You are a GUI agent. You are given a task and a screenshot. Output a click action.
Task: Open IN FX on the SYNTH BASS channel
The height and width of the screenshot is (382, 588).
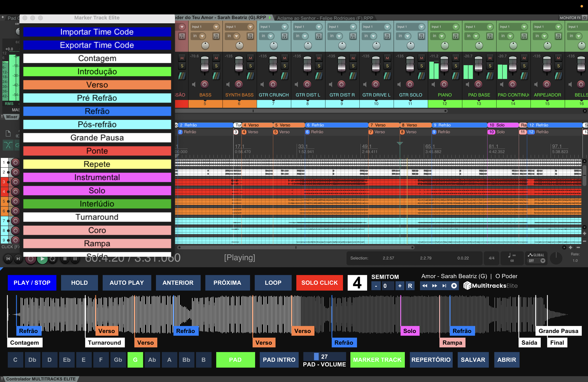click(250, 36)
